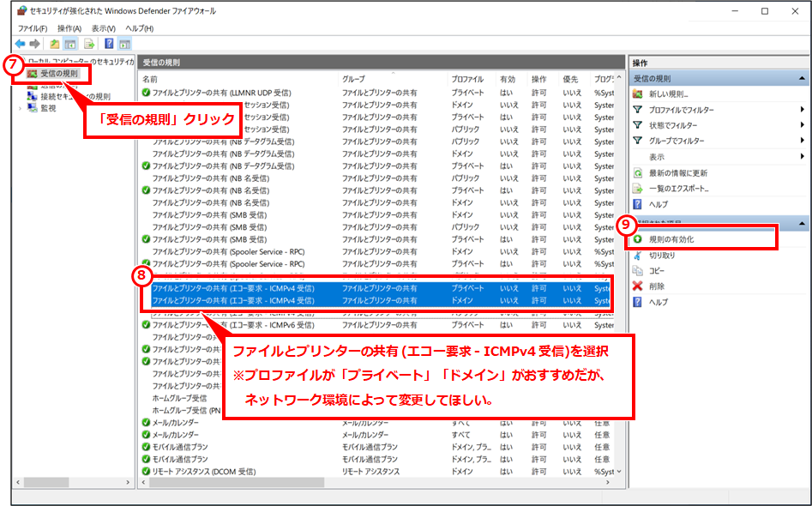Click the green check on NB 名受信 プライベート rule

[146, 190]
